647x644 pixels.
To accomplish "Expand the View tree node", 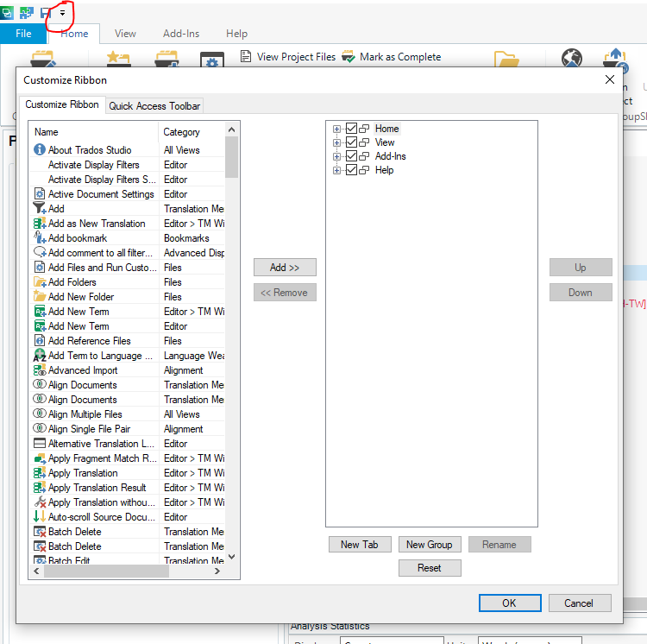I will tap(336, 142).
